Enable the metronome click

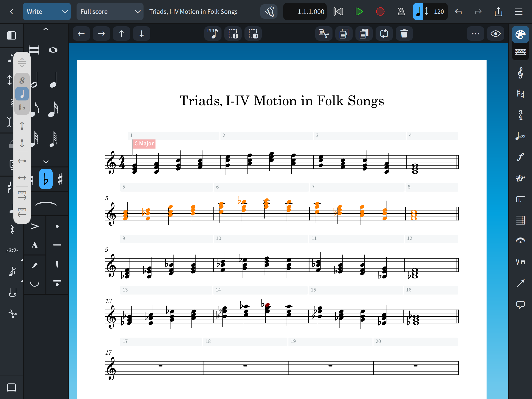401,11
